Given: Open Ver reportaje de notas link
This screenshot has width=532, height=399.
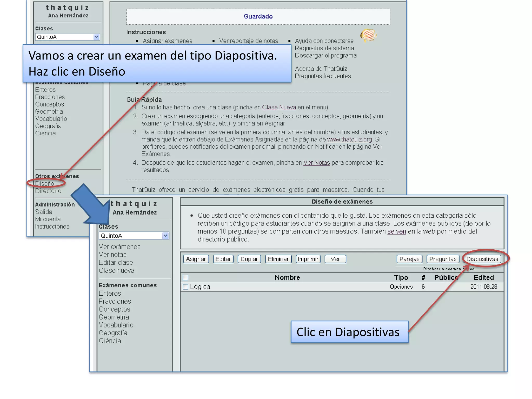Looking at the screenshot, I should click(248, 41).
